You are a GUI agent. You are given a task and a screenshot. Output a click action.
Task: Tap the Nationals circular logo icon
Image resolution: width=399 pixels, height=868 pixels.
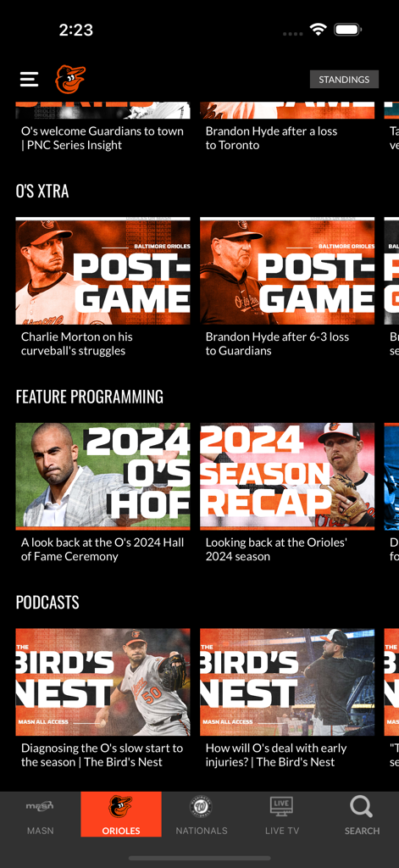point(201,807)
